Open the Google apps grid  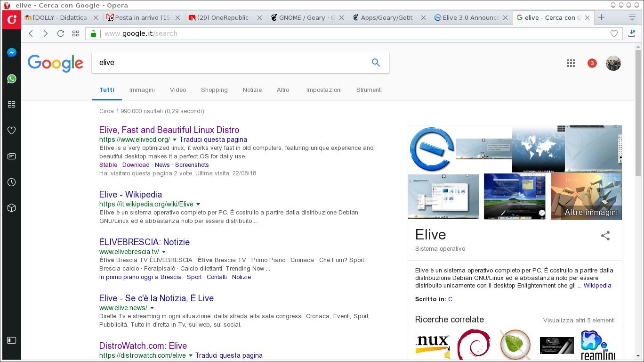[571, 63]
